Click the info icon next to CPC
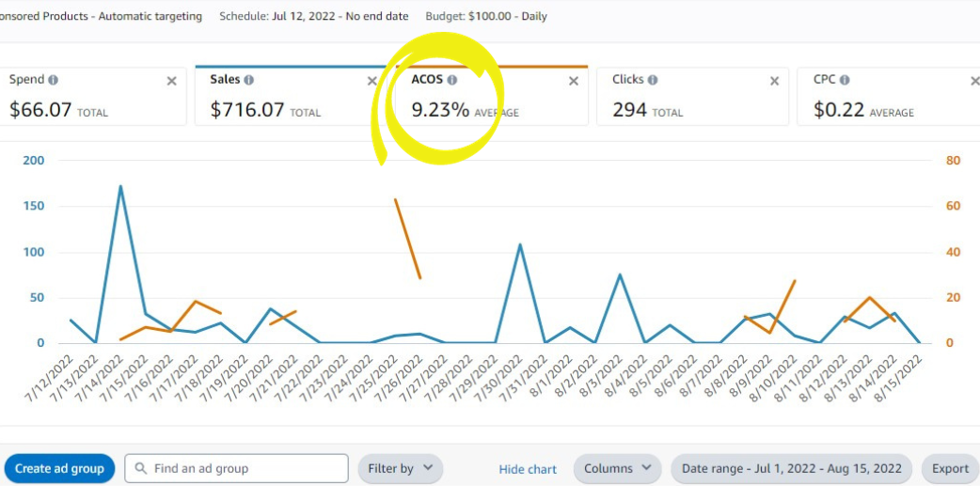Screen dimensions: 980x486 click(x=845, y=81)
